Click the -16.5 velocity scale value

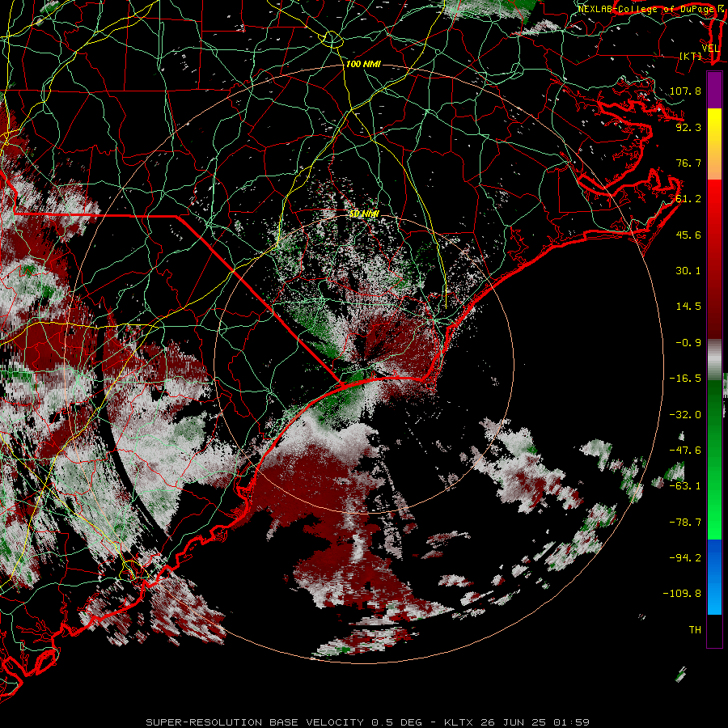685,378
